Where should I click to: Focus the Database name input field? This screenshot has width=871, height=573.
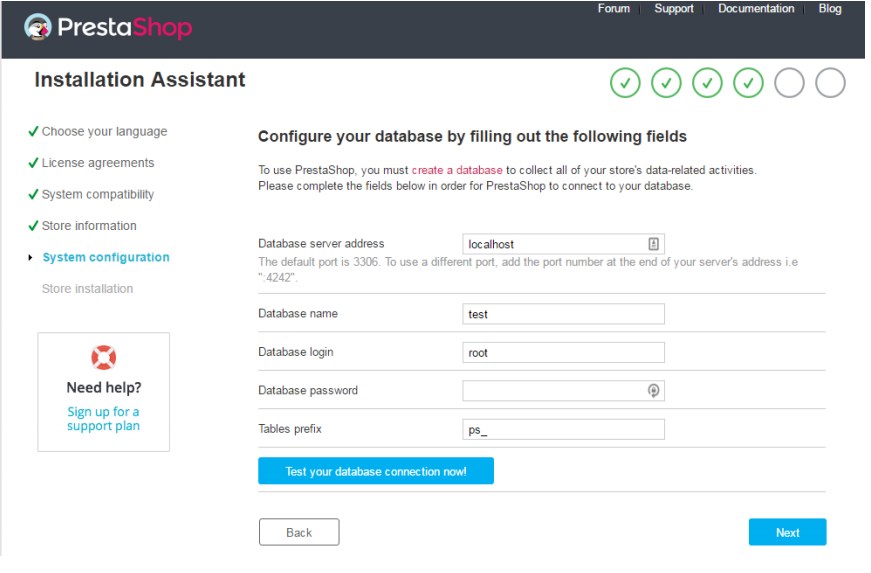[x=563, y=314]
